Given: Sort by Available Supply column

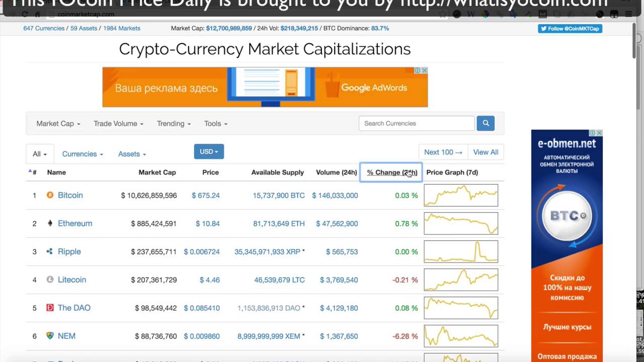Looking at the screenshot, I should (x=278, y=172).
